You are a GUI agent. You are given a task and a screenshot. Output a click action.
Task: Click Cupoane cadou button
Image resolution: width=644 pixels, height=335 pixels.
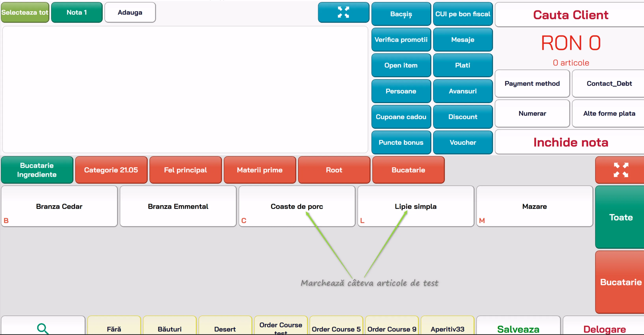pos(401,117)
